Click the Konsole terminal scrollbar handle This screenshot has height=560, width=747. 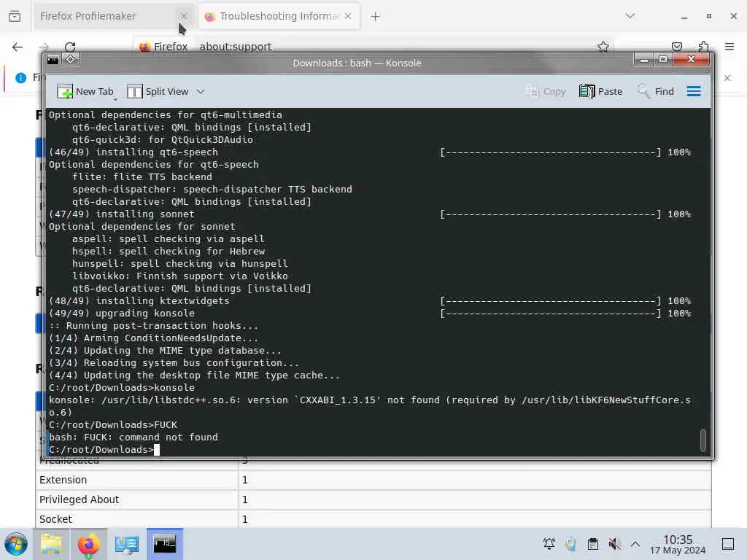703,440
